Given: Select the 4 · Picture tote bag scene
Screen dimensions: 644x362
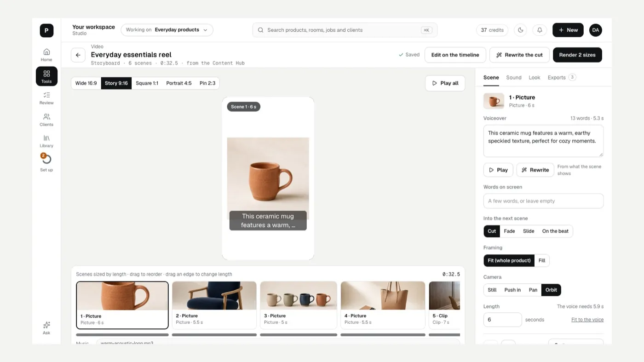Looking at the screenshot, I should (383, 305).
